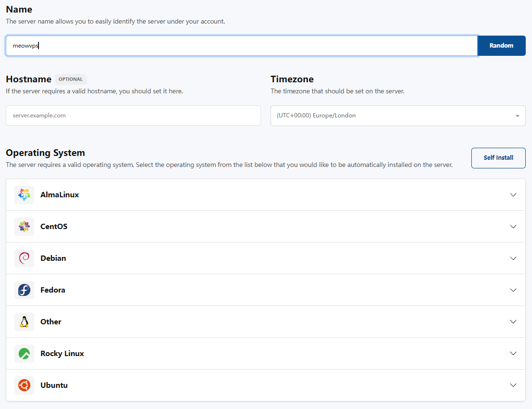Select the Fedora label
Viewport: 532px width, 409px height.
[53, 290]
